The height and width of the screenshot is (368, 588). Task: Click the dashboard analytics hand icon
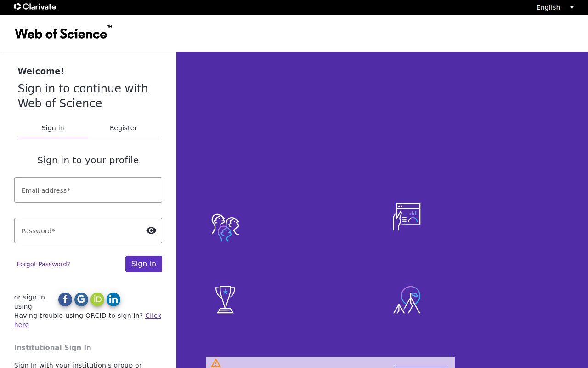click(x=407, y=217)
